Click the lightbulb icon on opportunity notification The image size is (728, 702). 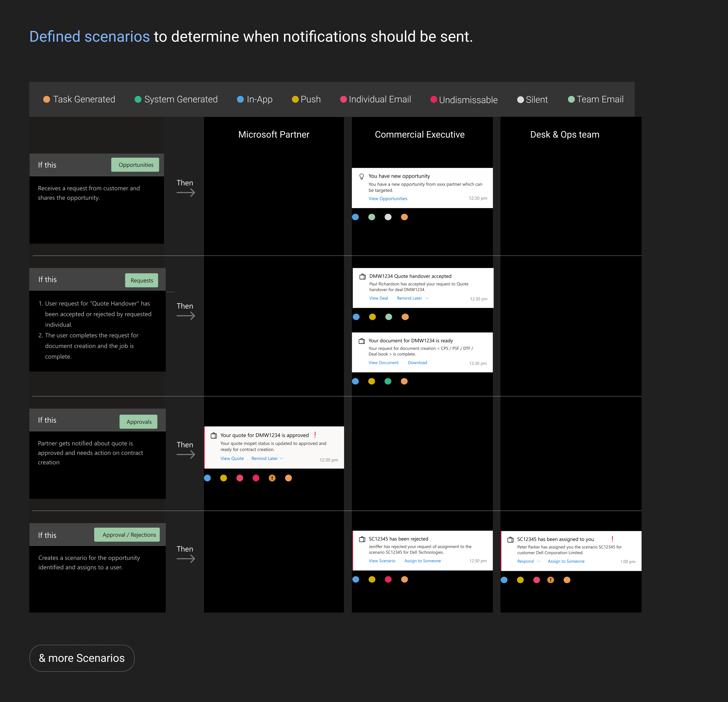(x=361, y=176)
